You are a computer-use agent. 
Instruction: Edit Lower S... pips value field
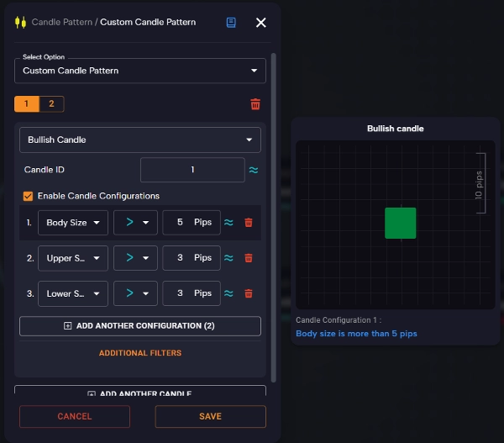click(x=192, y=293)
